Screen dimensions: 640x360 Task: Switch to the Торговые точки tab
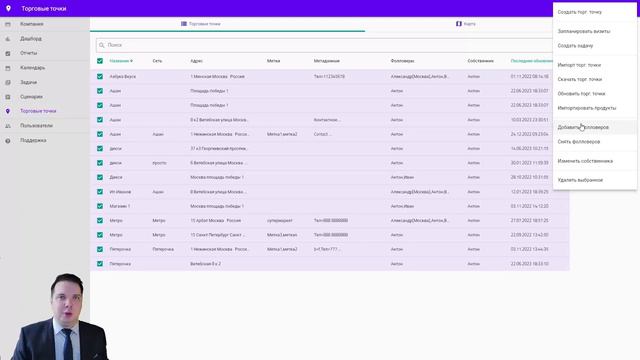[x=201, y=24]
